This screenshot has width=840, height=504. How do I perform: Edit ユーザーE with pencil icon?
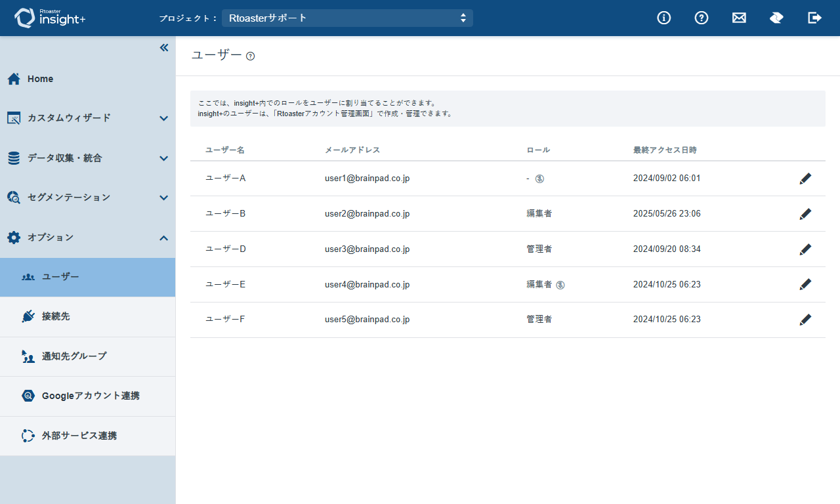(805, 284)
